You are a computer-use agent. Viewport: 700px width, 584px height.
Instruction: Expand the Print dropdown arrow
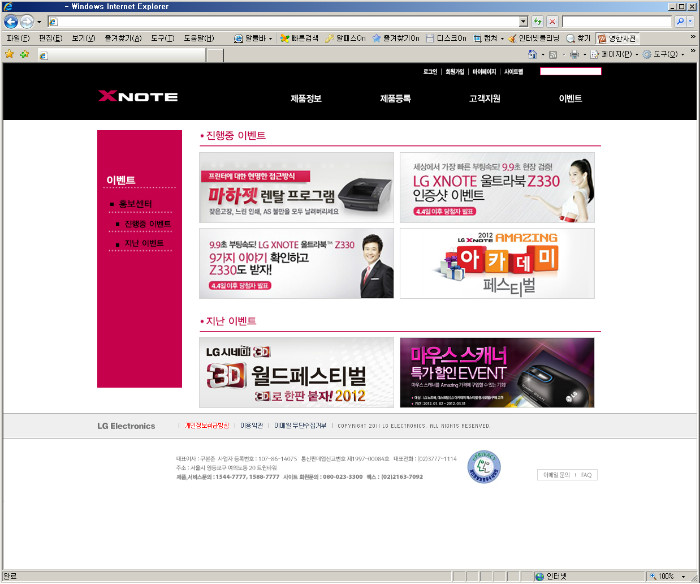(584, 55)
